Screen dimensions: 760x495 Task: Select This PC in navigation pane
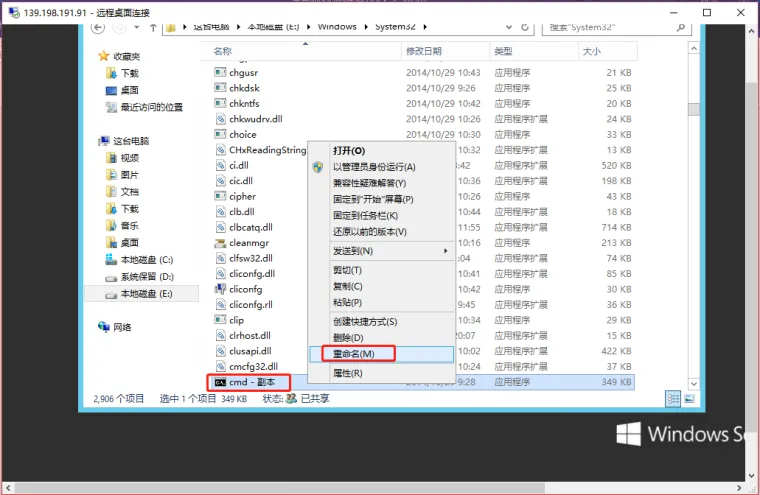pos(124,141)
